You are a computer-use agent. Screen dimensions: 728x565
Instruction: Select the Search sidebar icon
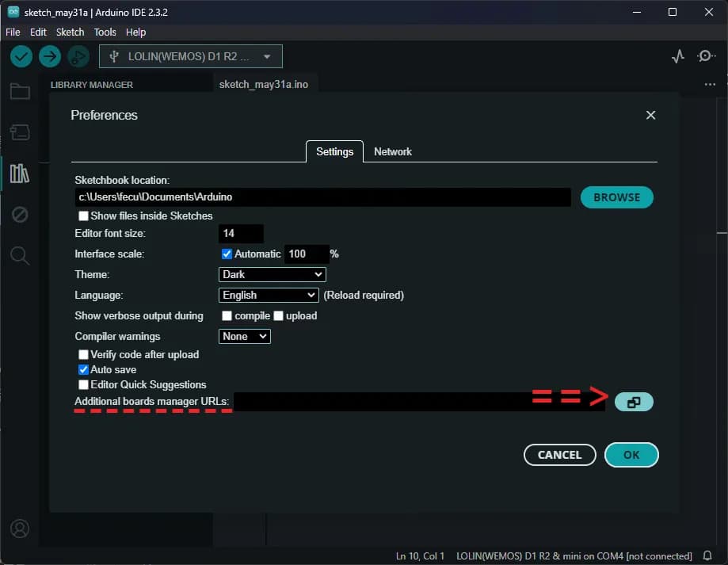19,255
